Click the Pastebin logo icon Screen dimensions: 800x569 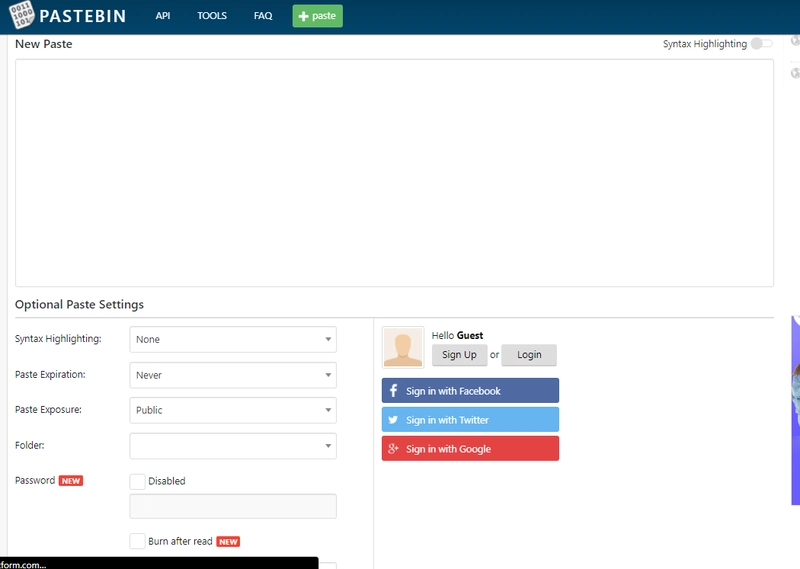click(20, 16)
